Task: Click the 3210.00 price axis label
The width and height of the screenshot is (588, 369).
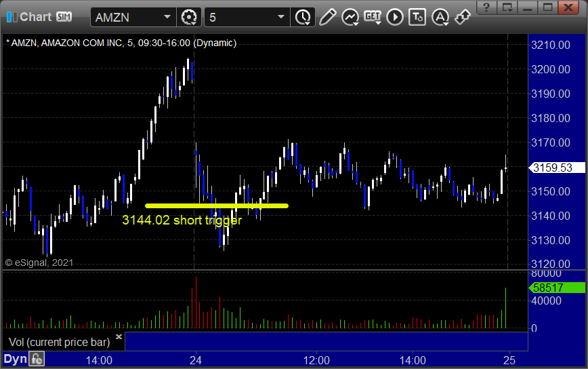Action: pos(551,45)
